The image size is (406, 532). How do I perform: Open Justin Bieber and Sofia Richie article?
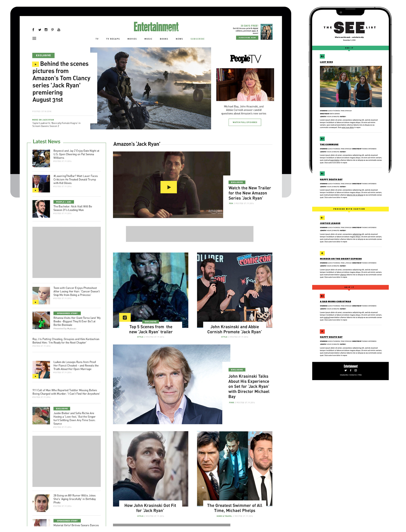tap(74, 418)
